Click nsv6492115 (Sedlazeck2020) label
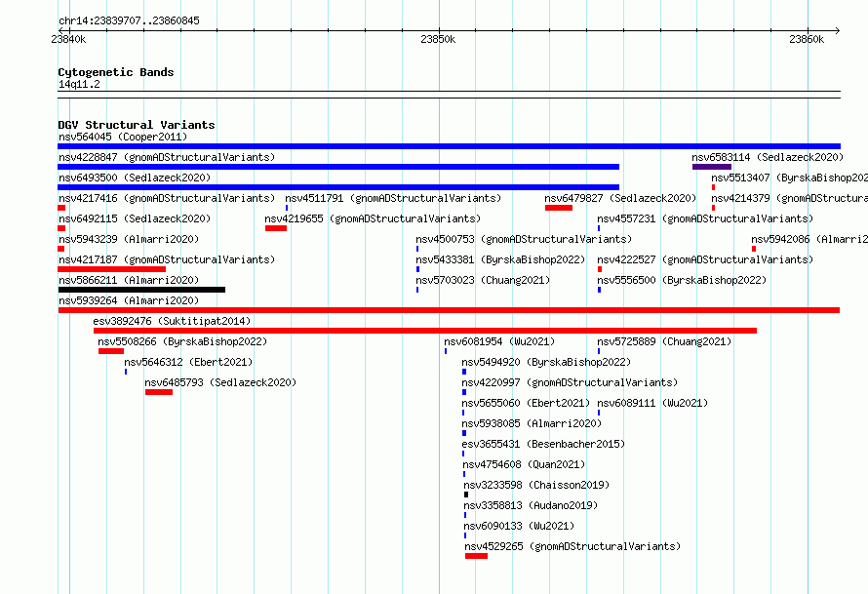 tap(135, 218)
